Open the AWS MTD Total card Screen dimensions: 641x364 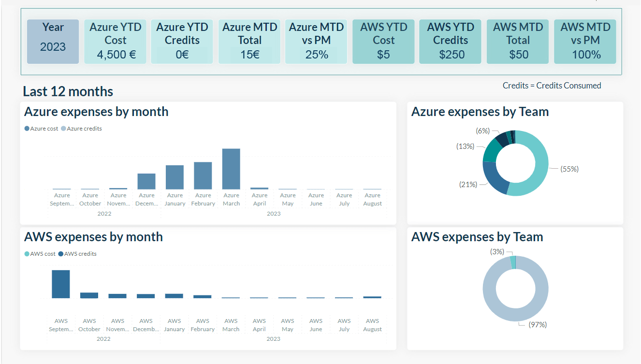click(x=518, y=42)
